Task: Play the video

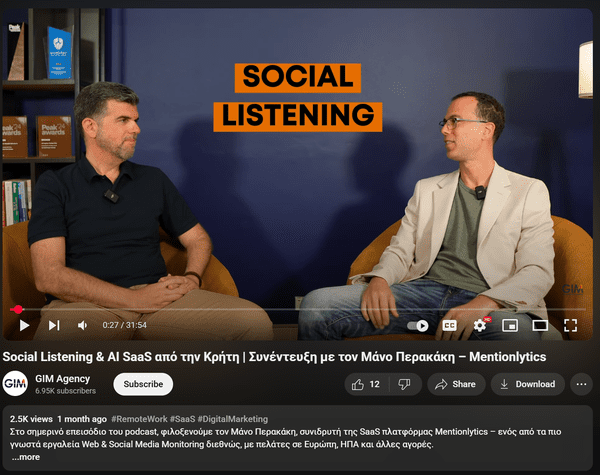Action: tap(24, 325)
